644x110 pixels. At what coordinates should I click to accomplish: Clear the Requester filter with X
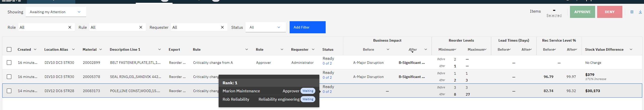tap(222, 27)
